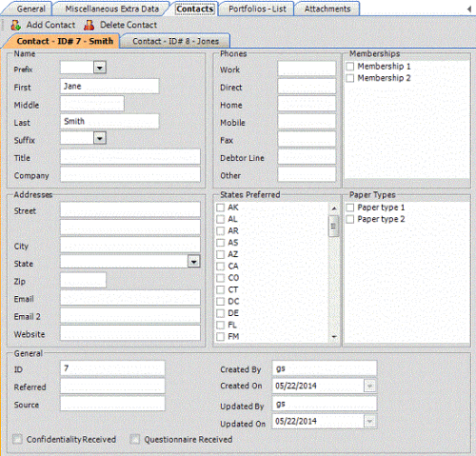The image size is (476, 456).
Task: Check the DE state checkbox
Action: (x=220, y=313)
